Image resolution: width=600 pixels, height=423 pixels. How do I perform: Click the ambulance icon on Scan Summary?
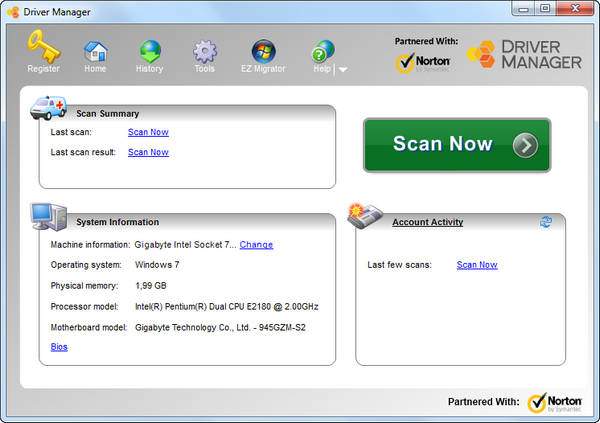(48, 107)
